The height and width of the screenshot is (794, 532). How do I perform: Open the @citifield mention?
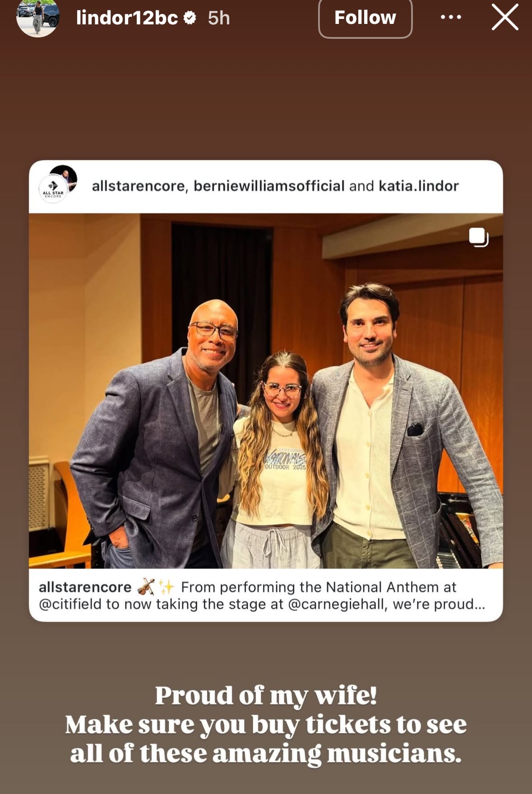pos(70,604)
